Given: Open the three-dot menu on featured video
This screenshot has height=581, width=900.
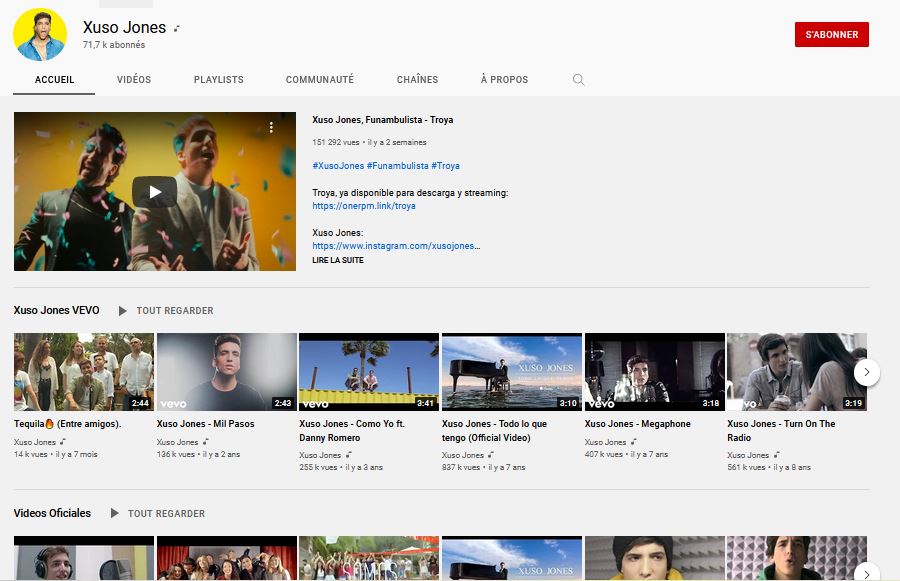Looking at the screenshot, I should 271,127.
